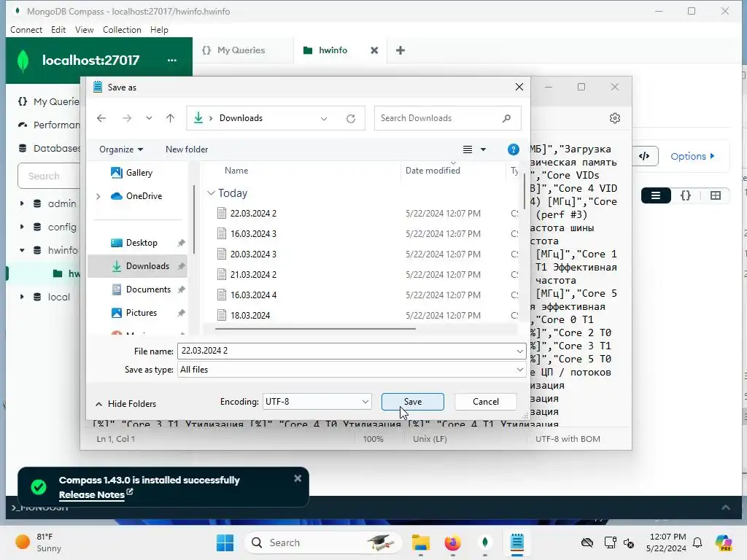The height and width of the screenshot is (560, 747).
Task: Click Cancel in the Save as dialog
Action: click(485, 402)
